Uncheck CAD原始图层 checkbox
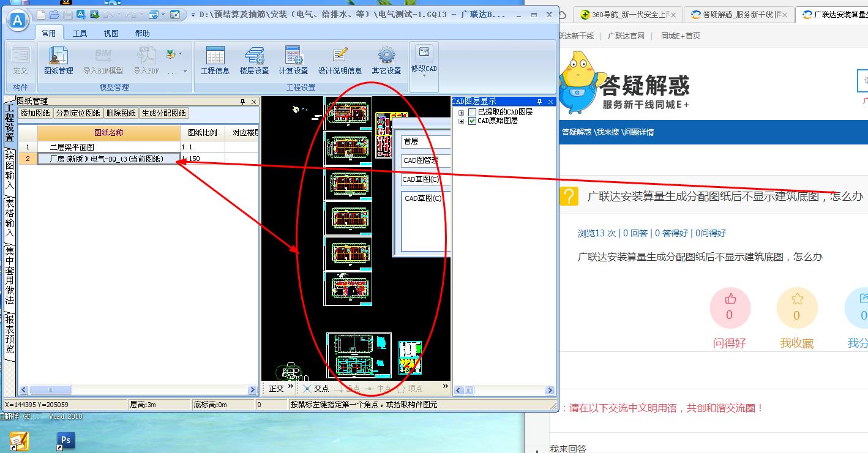868x453 pixels. (472, 121)
